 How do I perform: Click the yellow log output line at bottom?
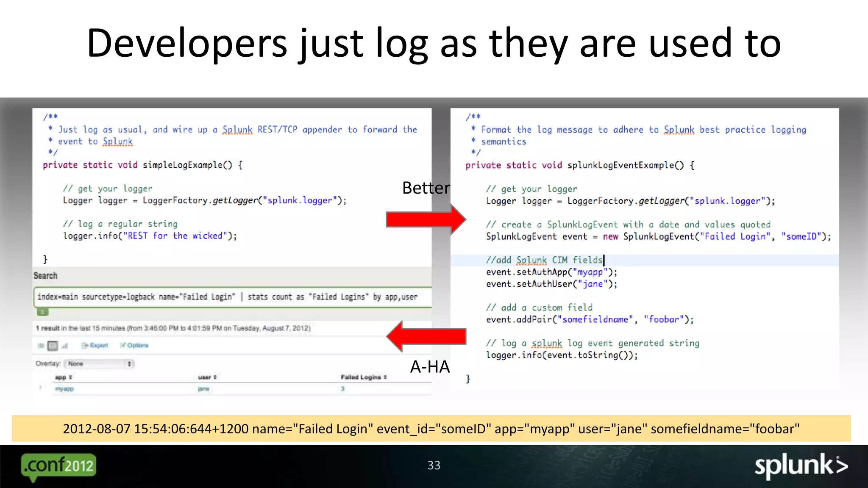[431, 429]
